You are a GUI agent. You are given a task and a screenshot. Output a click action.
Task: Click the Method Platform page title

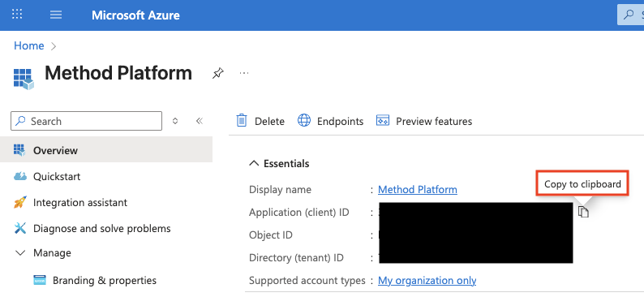[x=118, y=73]
